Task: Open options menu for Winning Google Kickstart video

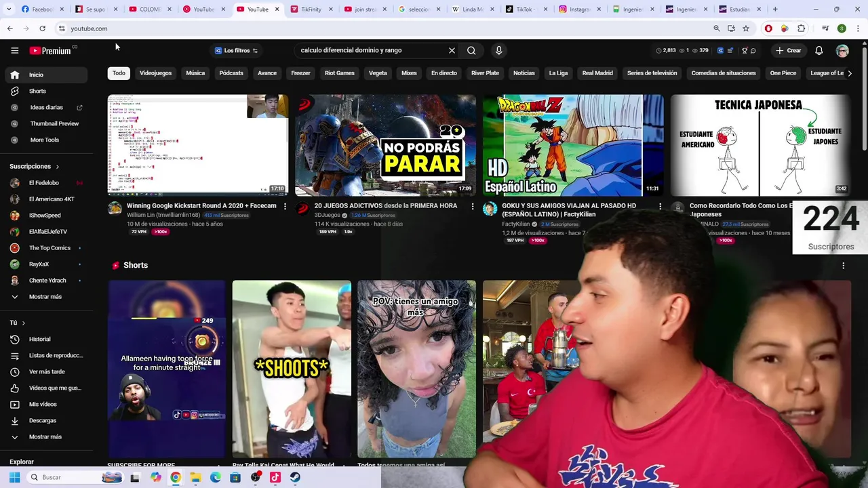Action: coord(285,206)
